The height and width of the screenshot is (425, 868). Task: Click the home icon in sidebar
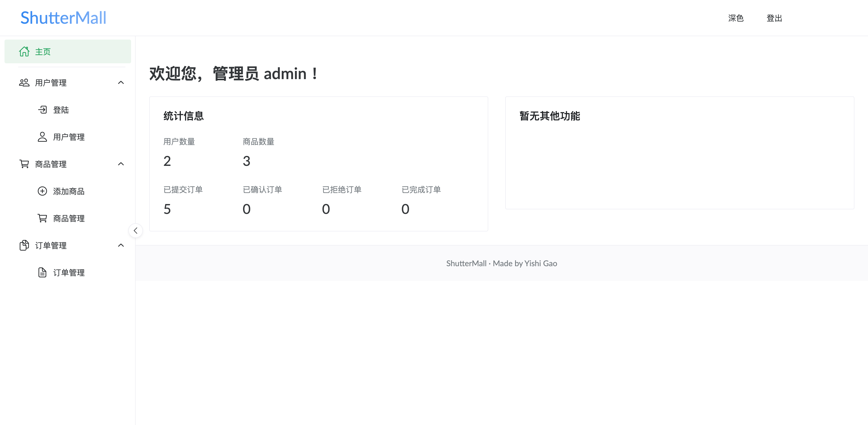tap(24, 51)
